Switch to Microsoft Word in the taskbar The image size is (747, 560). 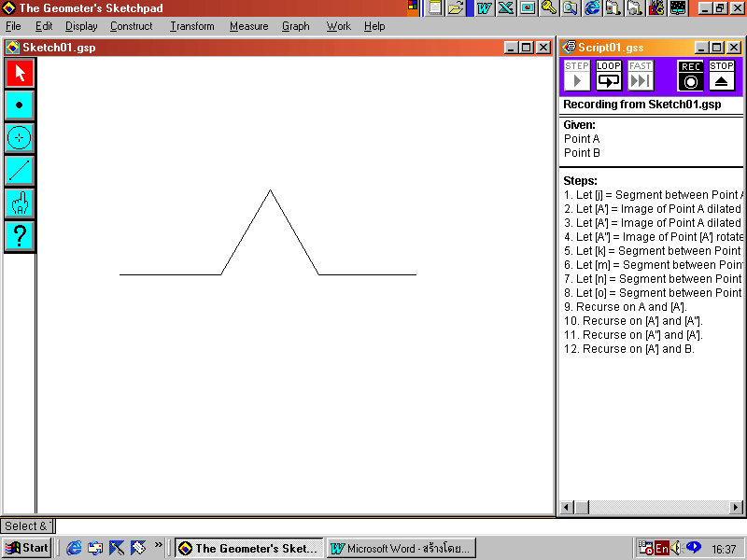(402, 548)
